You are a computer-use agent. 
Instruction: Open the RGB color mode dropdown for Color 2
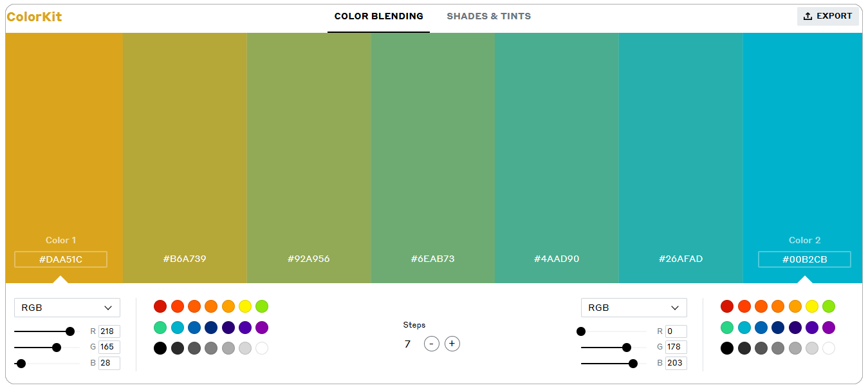(634, 307)
